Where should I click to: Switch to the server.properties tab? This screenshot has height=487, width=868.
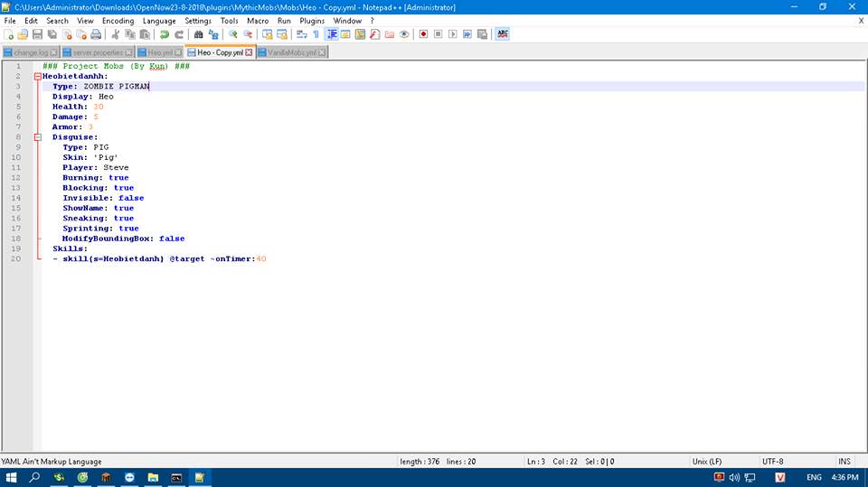tap(97, 53)
